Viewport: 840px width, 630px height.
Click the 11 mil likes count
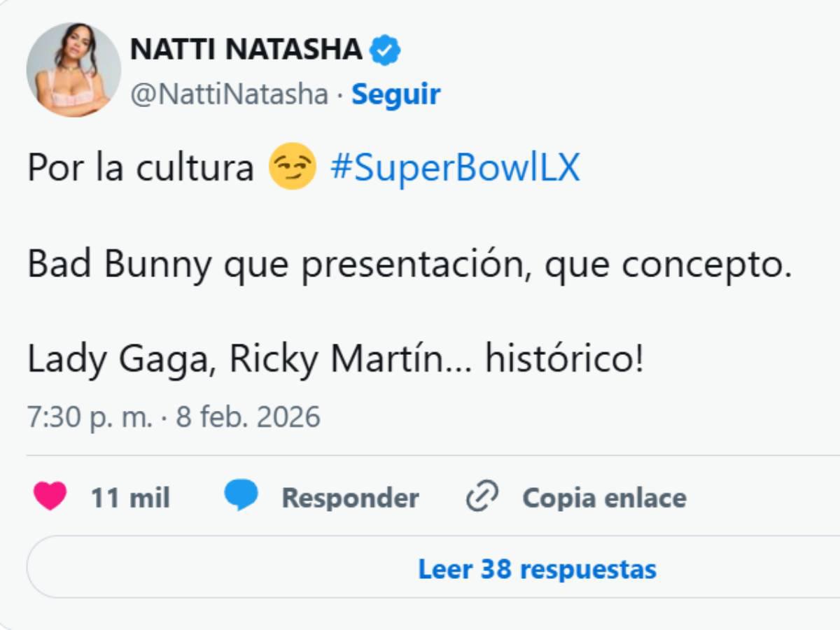point(130,498)
